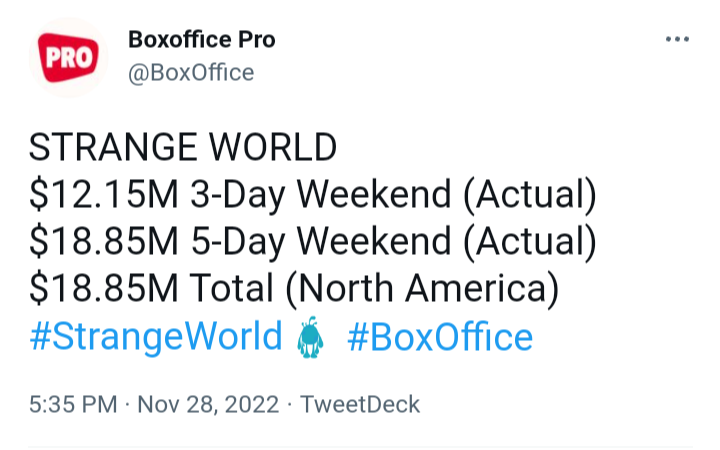Click the STRANGE WORLD title text
720x450 pixels.
click(183, 148)
